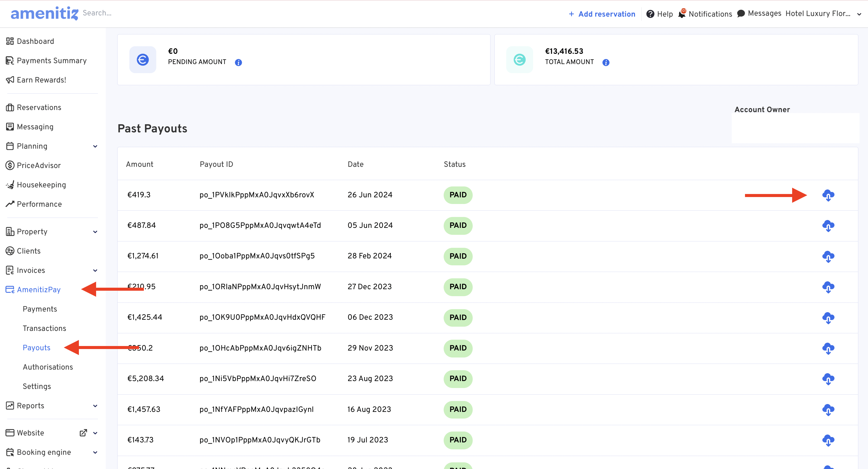This screenshot has width=868, height=469.
Task: Download the €143.73 payout report
Action: 828,440
